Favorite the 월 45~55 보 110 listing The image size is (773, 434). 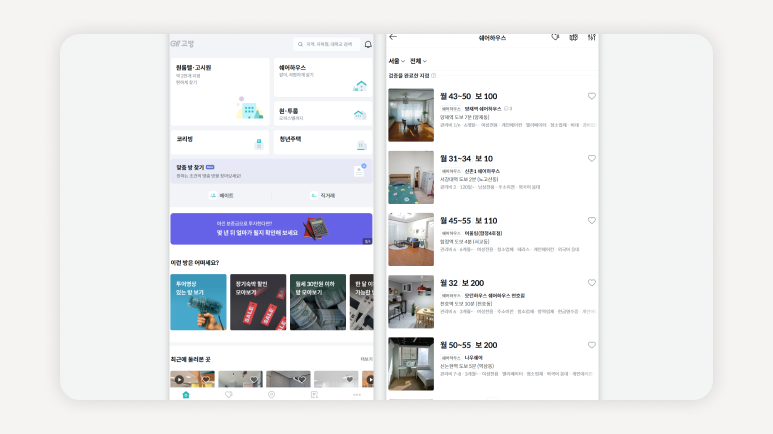592,220
